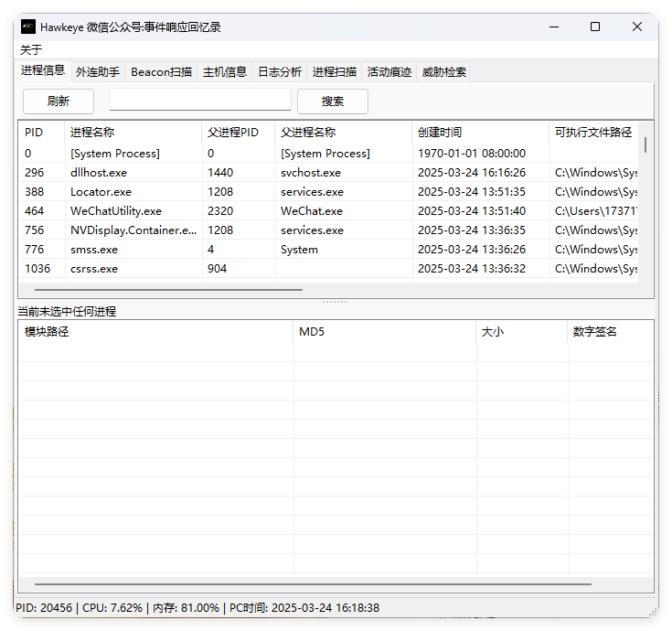Select the WeChatUtility.exe process row

click(x=116, y=211)
